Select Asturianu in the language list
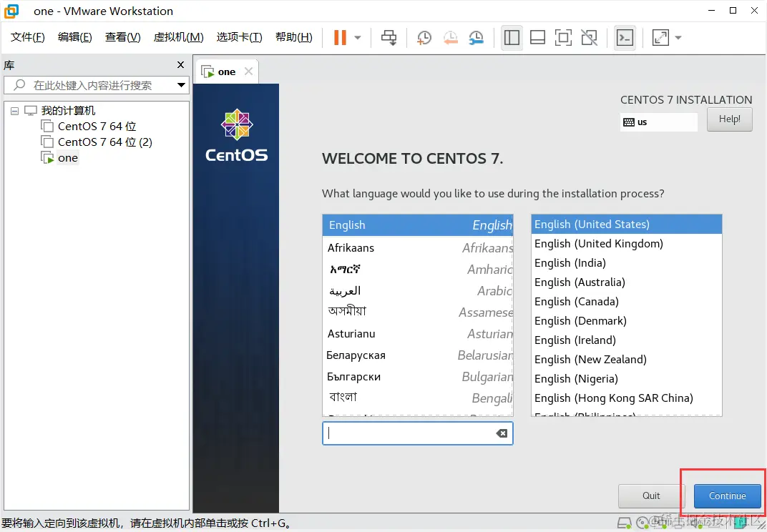Viewport: 767px width, 532px height. [x=418, y=333]
